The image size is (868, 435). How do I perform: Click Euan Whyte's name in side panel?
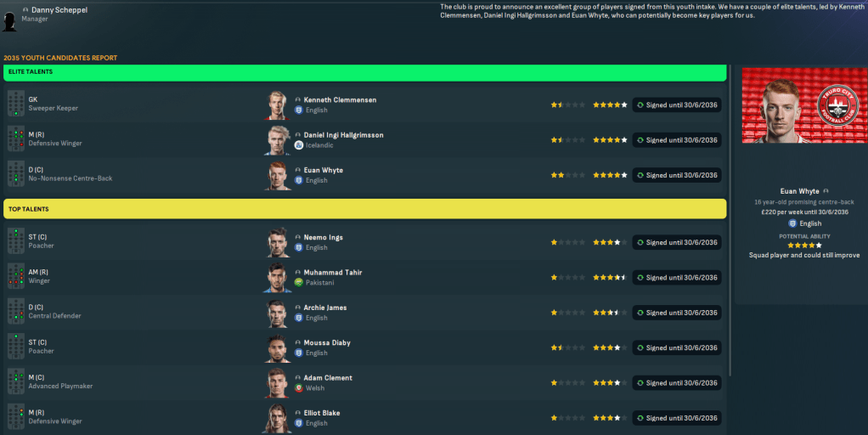tap(799, 191)
